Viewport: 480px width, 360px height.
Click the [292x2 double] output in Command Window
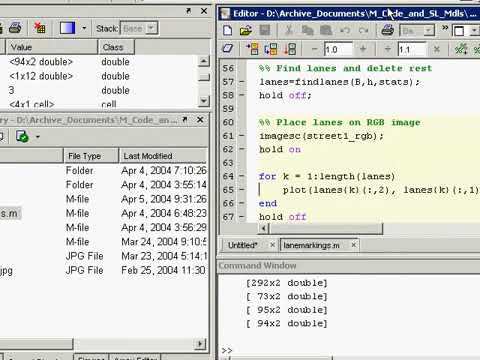(287, 283)
